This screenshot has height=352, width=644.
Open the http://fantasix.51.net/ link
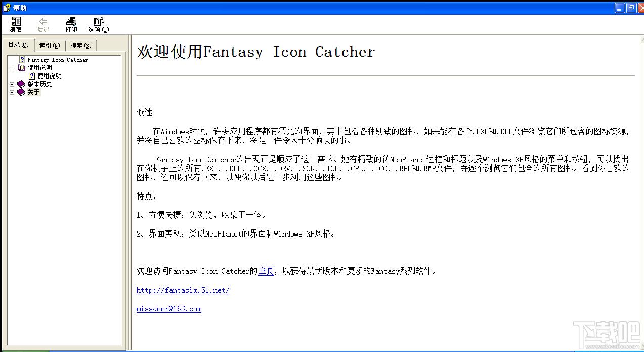point(183,290)
